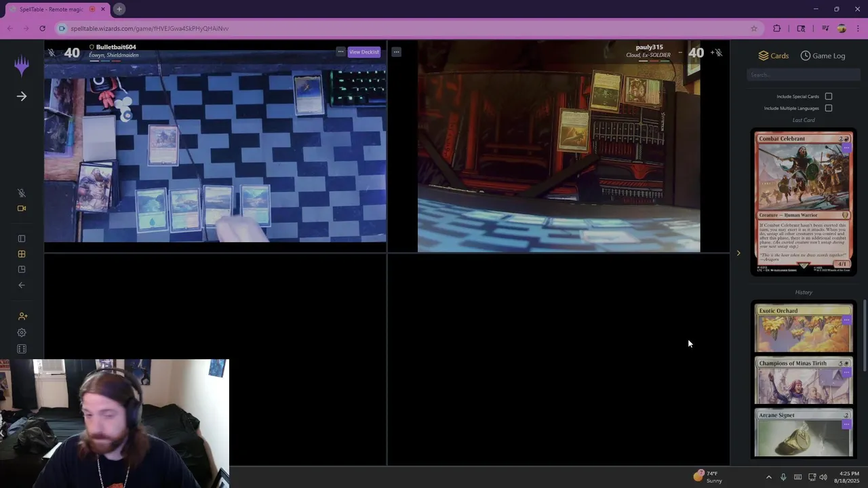This screenshot has width=868, height=488.
Task: Click the card Search field
Action: click(x=804, y=75)
